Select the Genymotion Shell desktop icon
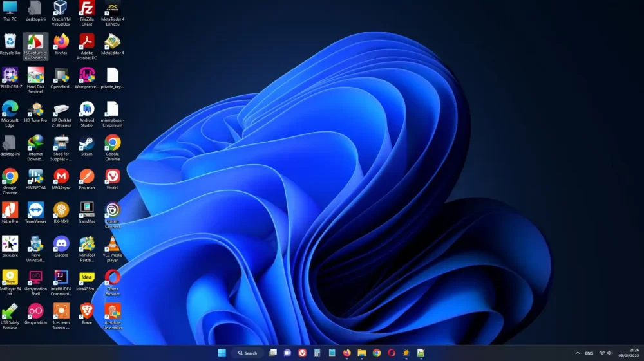The width and height of the screenshot is (644, 361). [35, 282]
